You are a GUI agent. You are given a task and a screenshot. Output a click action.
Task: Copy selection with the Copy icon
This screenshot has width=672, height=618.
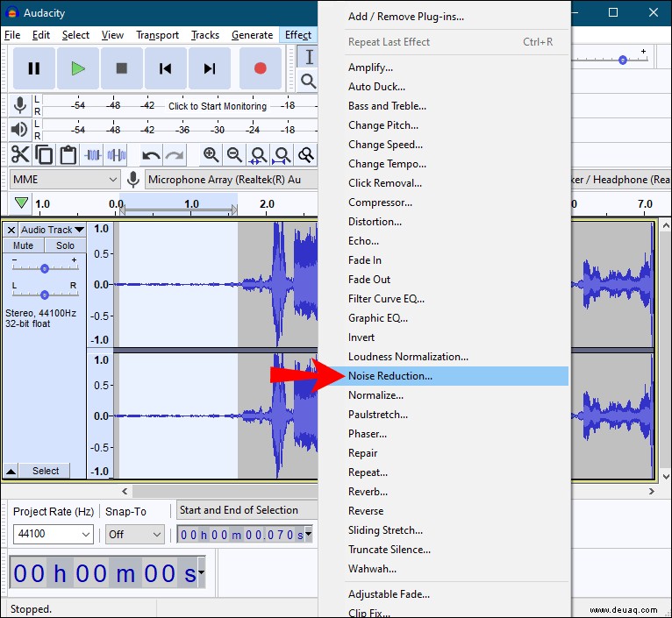pyautogui.click(x=44, y=154)
